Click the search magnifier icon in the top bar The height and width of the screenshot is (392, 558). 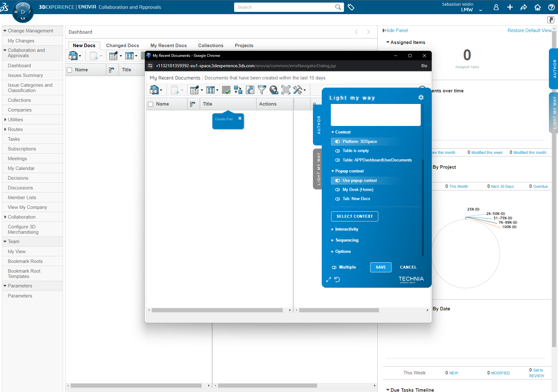click(338, 7)
